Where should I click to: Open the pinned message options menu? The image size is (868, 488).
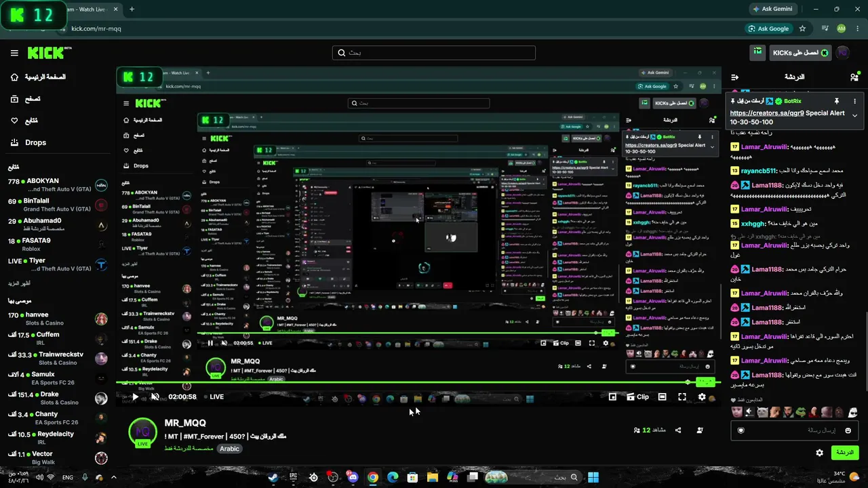[x=854, y=101]
